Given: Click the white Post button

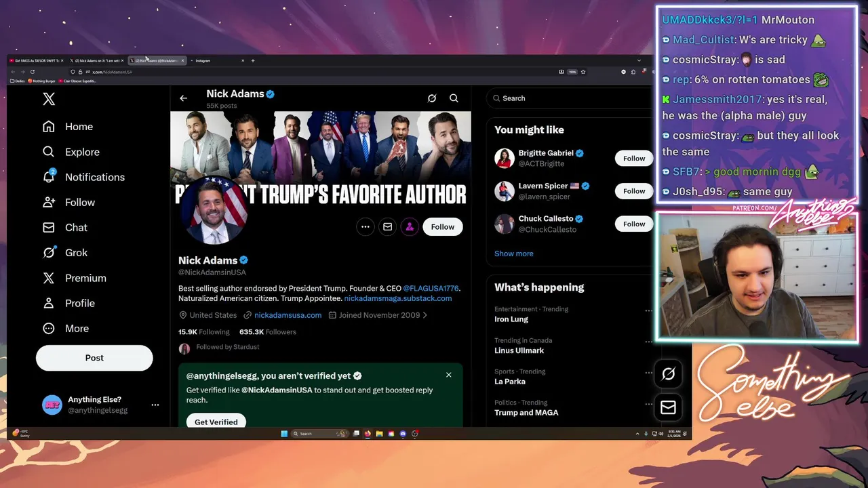Looking at the screenshot, I should coord(94,358).
